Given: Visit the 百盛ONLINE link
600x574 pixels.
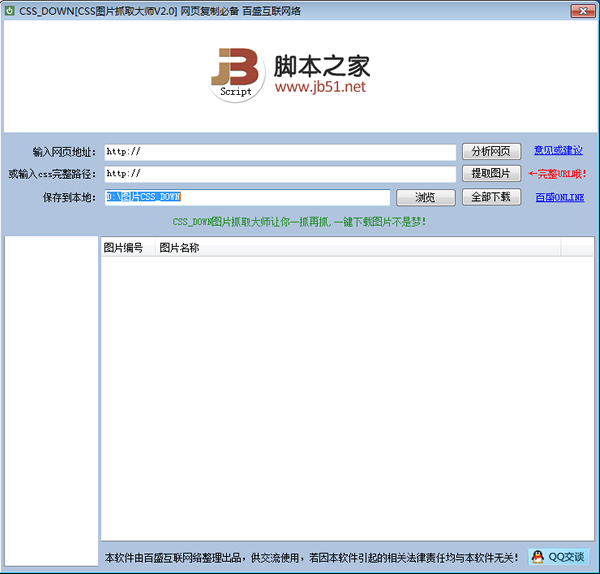Looking at the screenshot, I should click(559, 198).
